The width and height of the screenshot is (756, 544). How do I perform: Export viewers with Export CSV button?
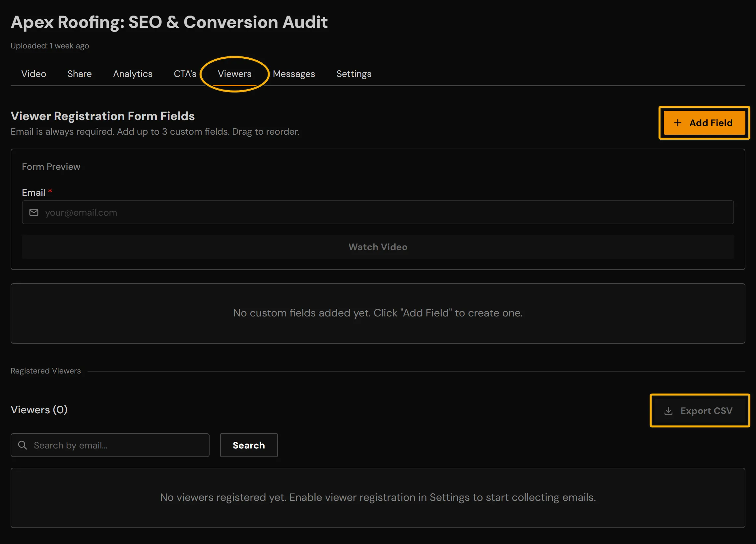point(699,411)
